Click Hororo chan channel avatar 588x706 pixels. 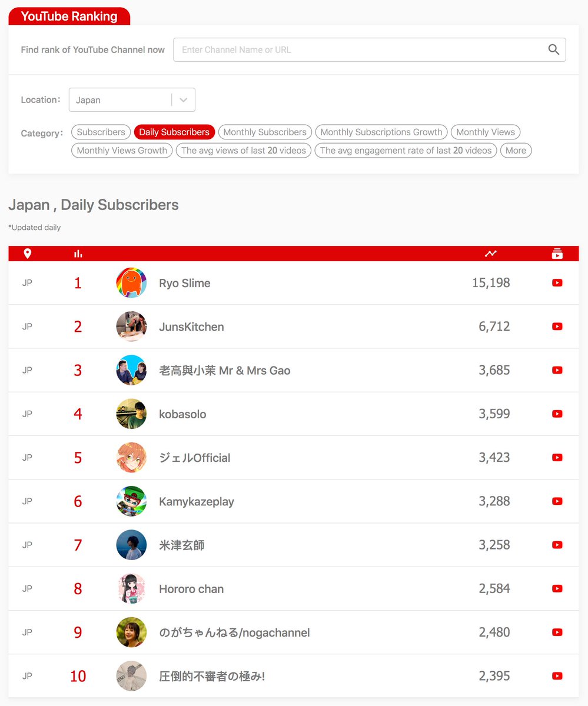(x=131, y=588)
